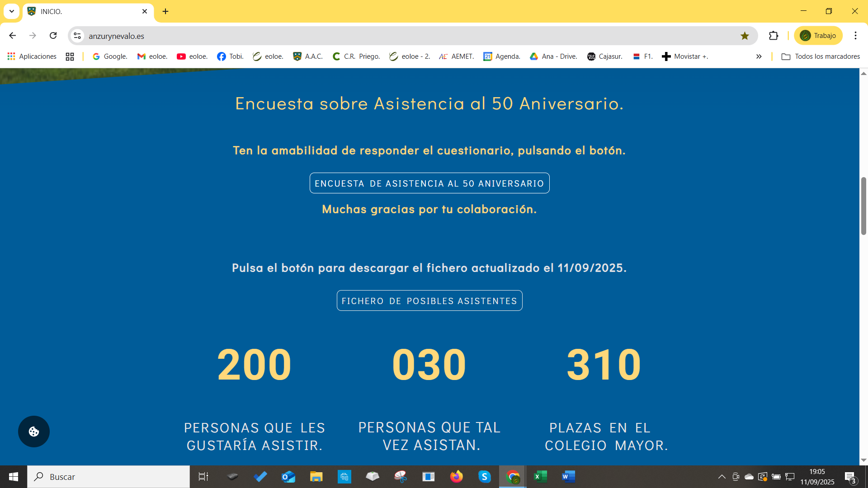
Task: Open Excel from the taskbar
Action: tap(540, 477)
